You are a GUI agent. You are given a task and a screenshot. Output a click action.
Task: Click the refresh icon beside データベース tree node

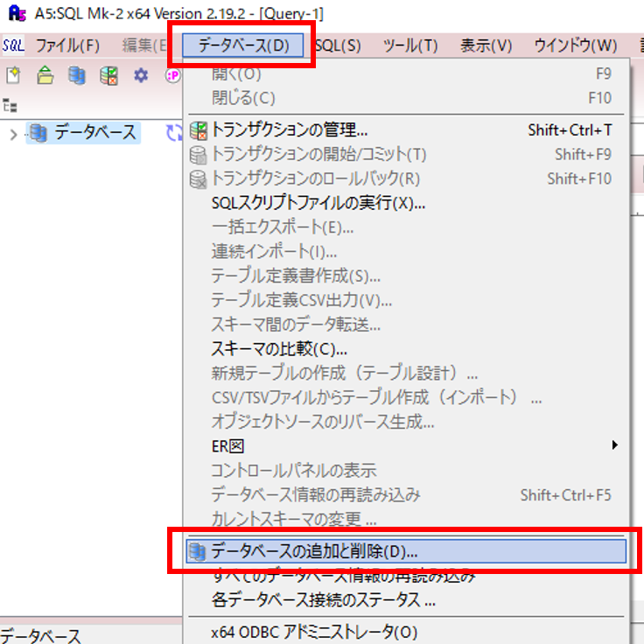tap(174, 133)
